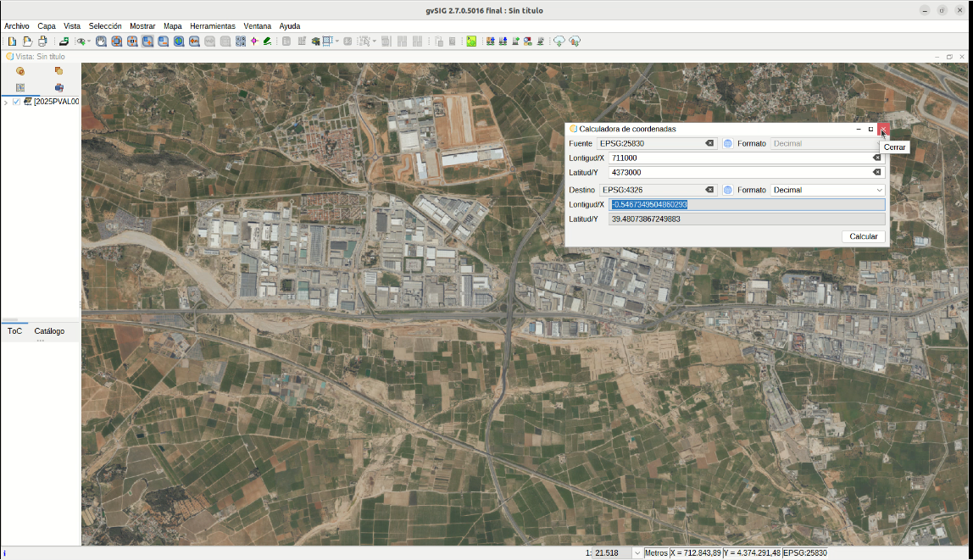
Task: Select the pan hand tool
Action: click(x=101, y=42)
